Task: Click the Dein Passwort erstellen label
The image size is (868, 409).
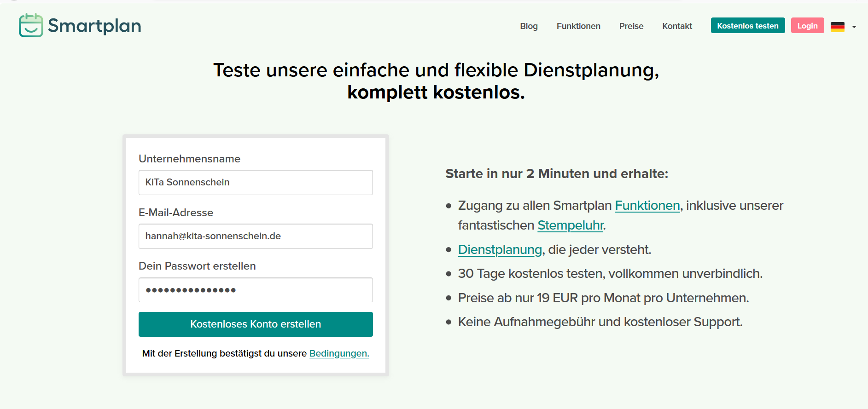Action: point(197,266)
